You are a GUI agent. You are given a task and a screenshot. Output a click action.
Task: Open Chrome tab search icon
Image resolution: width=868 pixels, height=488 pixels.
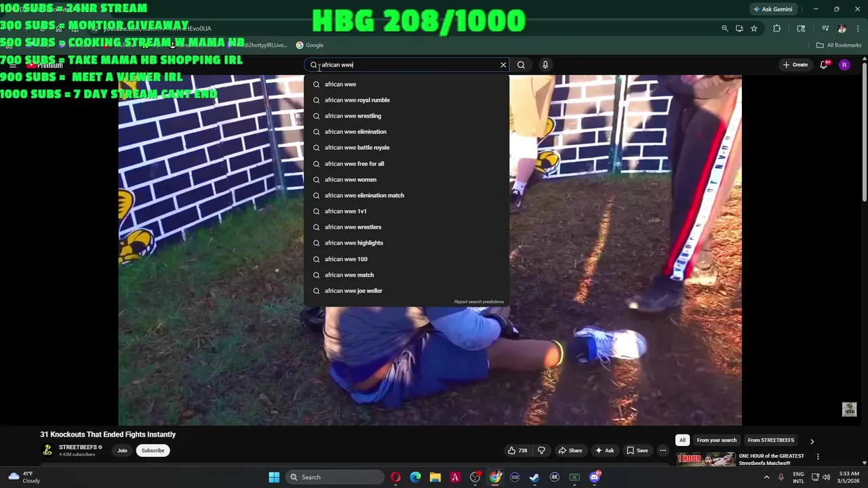pyautogui.click(x=801, y=28)
